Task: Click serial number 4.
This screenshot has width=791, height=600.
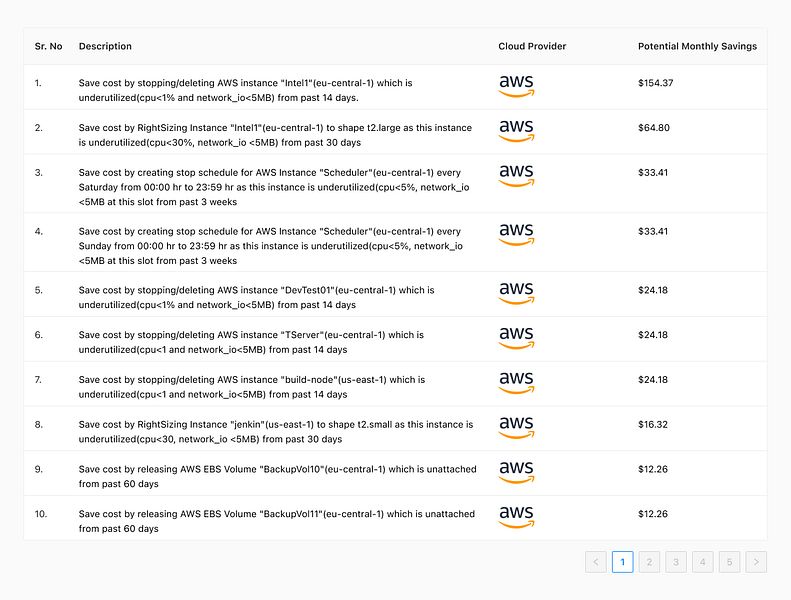Action: (x=38, y=232)
